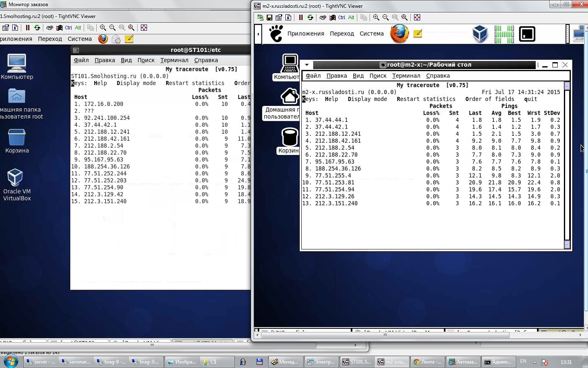Viewport: 588px width, 368px height.
Task: Click Save session icon in m2-x VNC toolbar
Action: 269,18
